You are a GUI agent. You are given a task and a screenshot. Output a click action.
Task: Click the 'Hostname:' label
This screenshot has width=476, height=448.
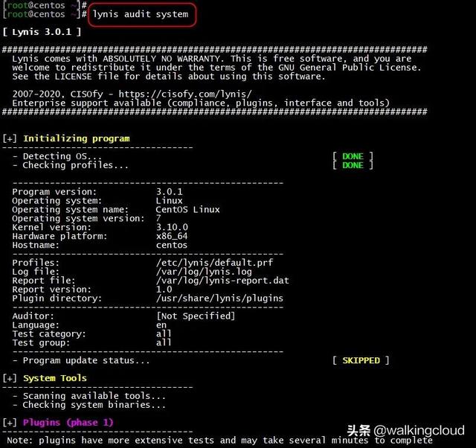tap(36, 245)
